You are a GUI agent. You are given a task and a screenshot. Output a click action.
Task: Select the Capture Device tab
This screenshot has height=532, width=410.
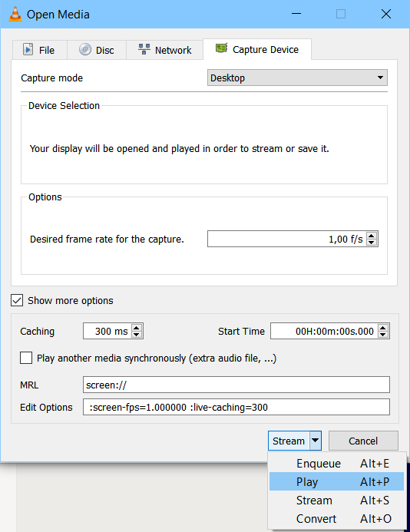257,49
